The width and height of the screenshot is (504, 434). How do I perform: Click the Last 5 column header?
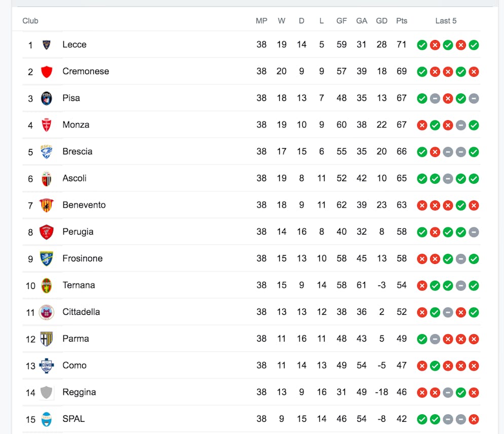coord(446,21)
